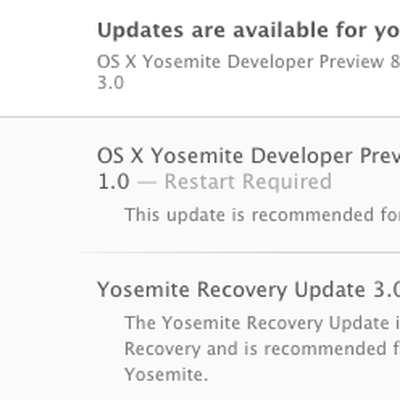Click the "Updates are available" bold heading
The height and width of the screenshot is (400, 400).
click(x=249, y=31)
